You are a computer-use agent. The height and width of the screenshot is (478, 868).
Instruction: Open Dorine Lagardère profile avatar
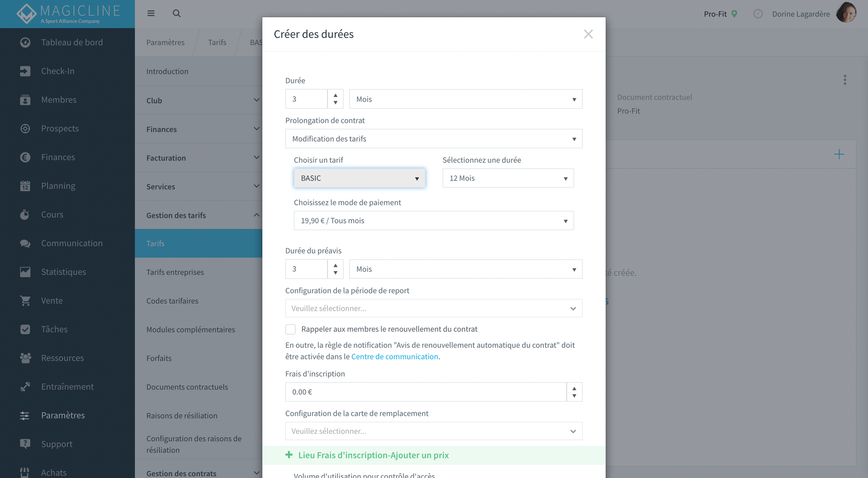coord(846,13)
